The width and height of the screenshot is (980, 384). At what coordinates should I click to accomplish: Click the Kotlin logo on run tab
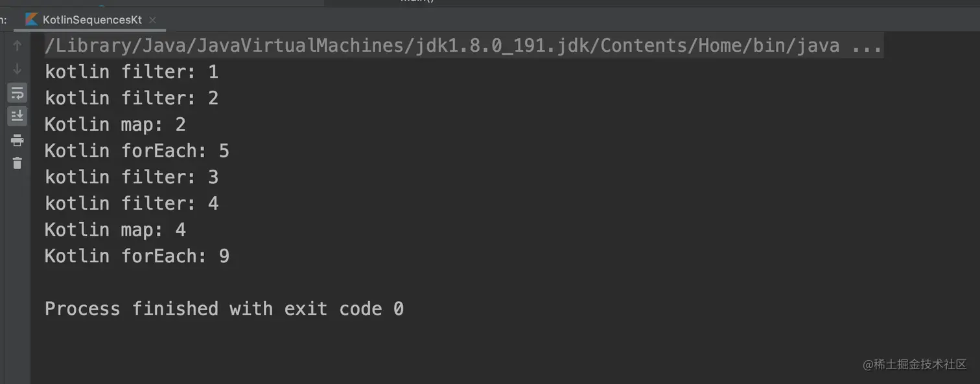31,19
